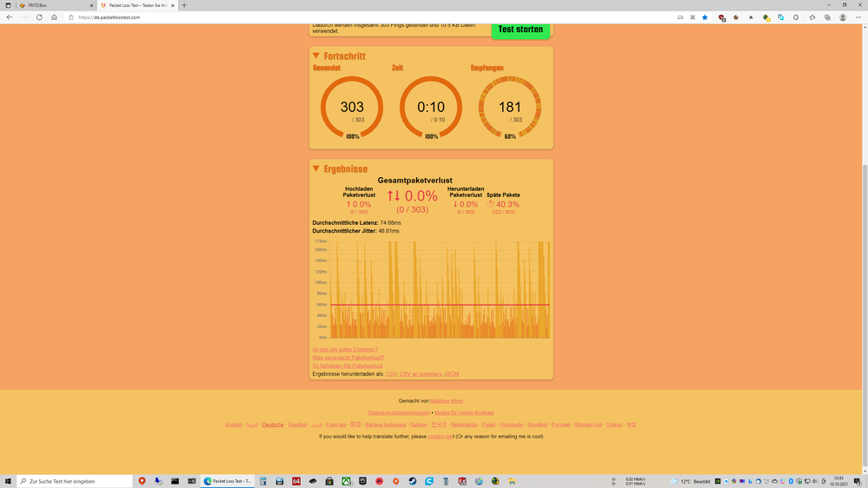Open the cookie extension icon
The width and height of the screenshot is (868, 488).
[x=736, y=17]
